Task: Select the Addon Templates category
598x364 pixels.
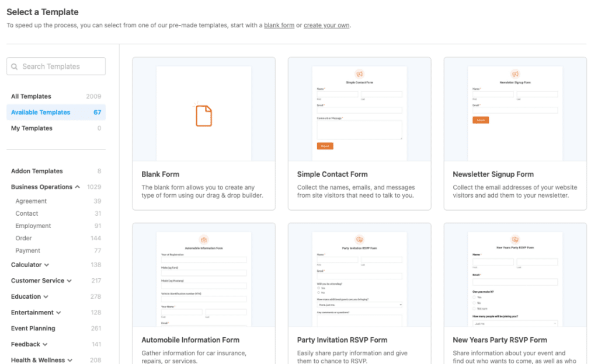Action: click(x=37, y=171)
